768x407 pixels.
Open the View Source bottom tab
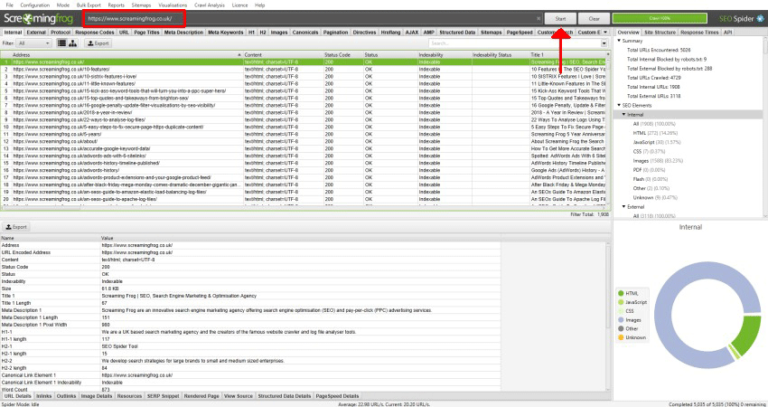pyautogui.click(x=238, y=396)
